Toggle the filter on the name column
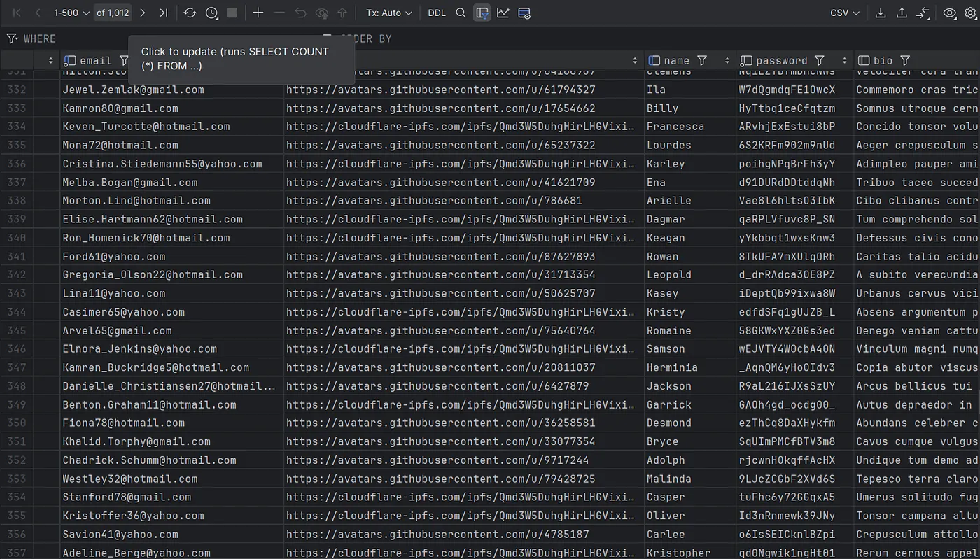 tap(702, 61)
